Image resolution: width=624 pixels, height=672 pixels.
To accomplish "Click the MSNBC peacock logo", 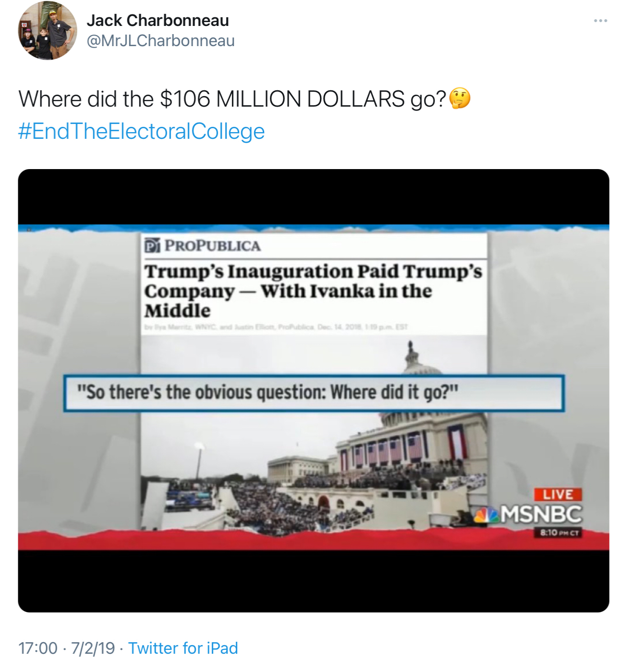I will pos(486,515).
